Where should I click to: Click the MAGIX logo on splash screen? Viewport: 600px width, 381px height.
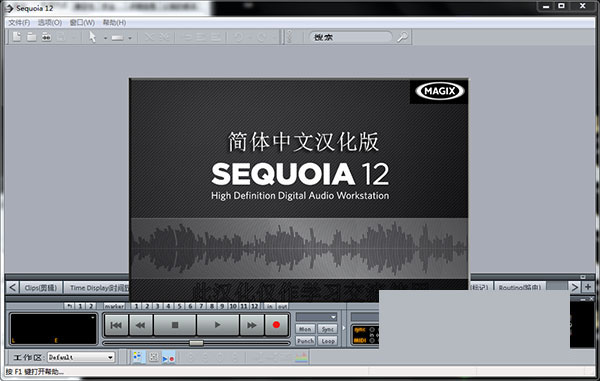[439, 91]
